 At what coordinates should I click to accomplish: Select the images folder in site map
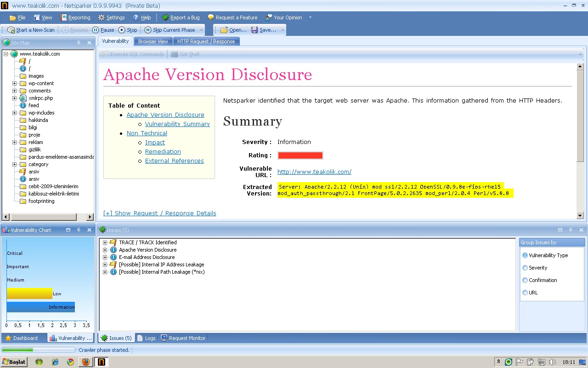coord(36,76)
